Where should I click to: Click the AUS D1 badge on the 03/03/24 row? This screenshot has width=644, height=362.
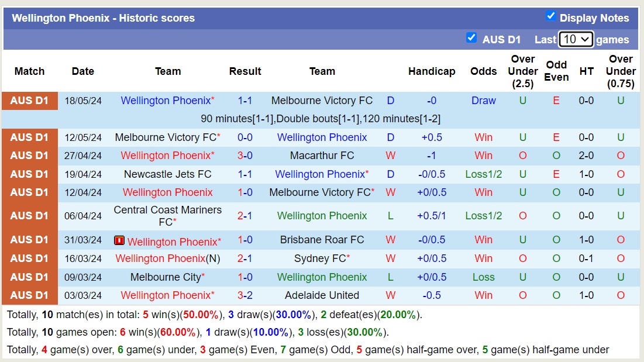pyautogui.click(x=29, y=295)
